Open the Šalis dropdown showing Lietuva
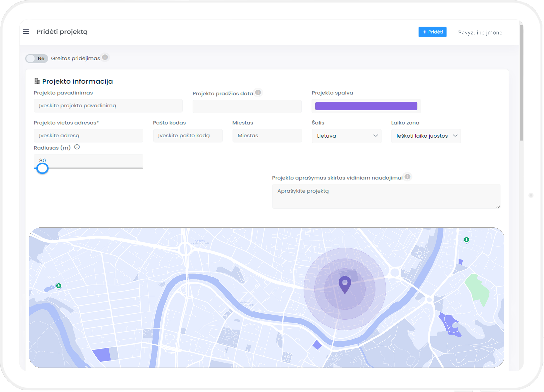 click(x=346, y=136)
